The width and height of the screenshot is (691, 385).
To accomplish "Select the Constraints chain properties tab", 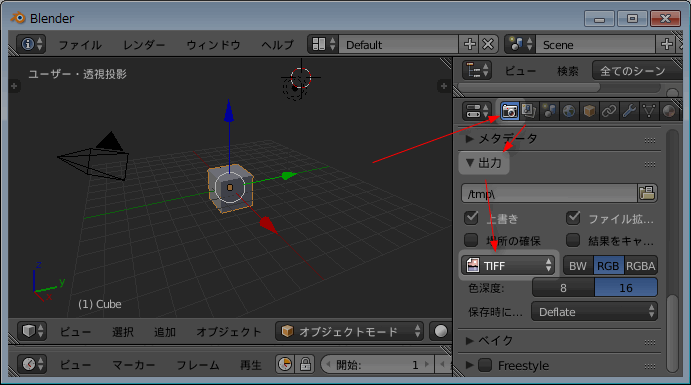I will point(609,111).
